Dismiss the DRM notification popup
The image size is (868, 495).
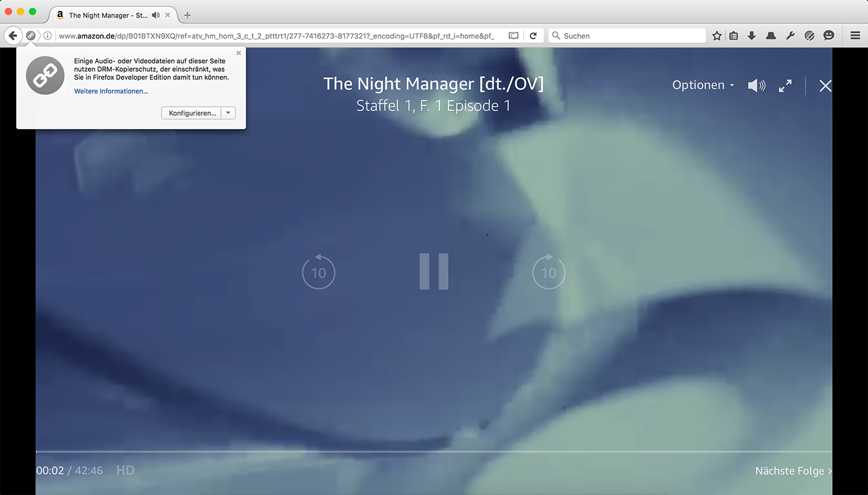pos(239,53)
